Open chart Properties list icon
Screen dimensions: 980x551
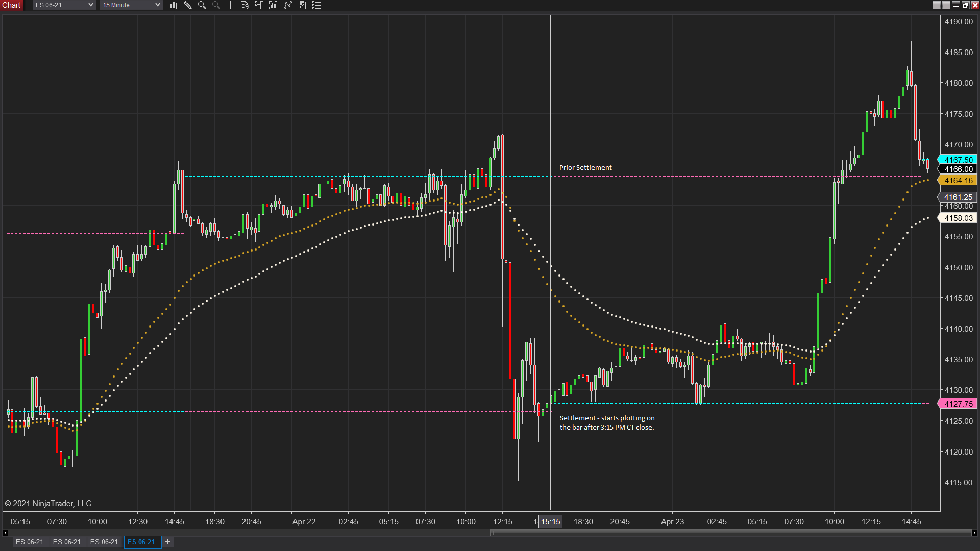click(x=316, y=5)
